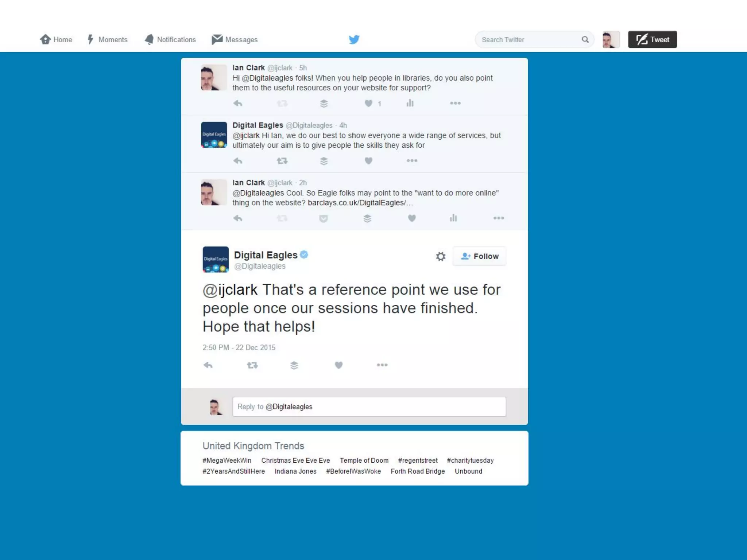Click reply arrow under main Digital Eagles tweet

click(208, 365)
